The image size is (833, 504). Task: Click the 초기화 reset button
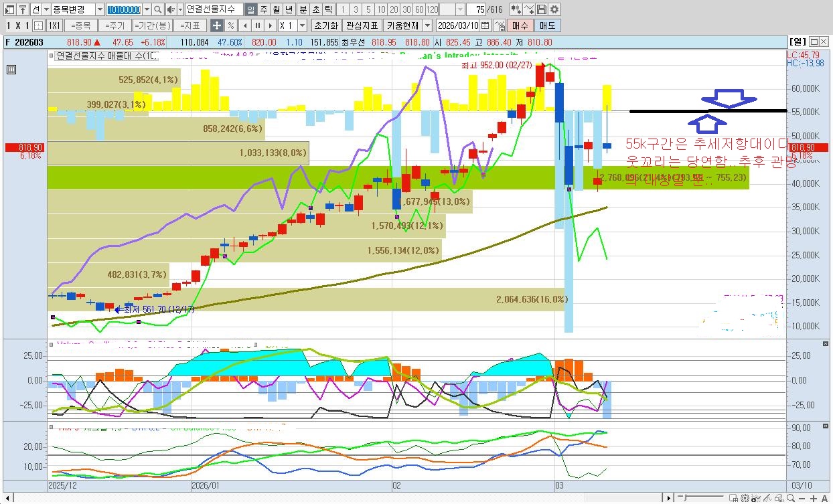pyautogui.click(x=325, y=25)
